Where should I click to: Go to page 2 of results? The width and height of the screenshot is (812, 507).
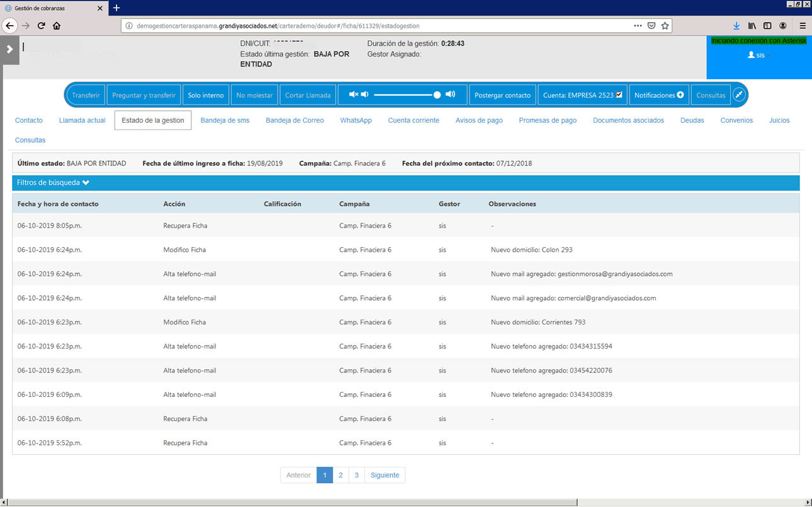pyautogui.click(x=341, y=475)
